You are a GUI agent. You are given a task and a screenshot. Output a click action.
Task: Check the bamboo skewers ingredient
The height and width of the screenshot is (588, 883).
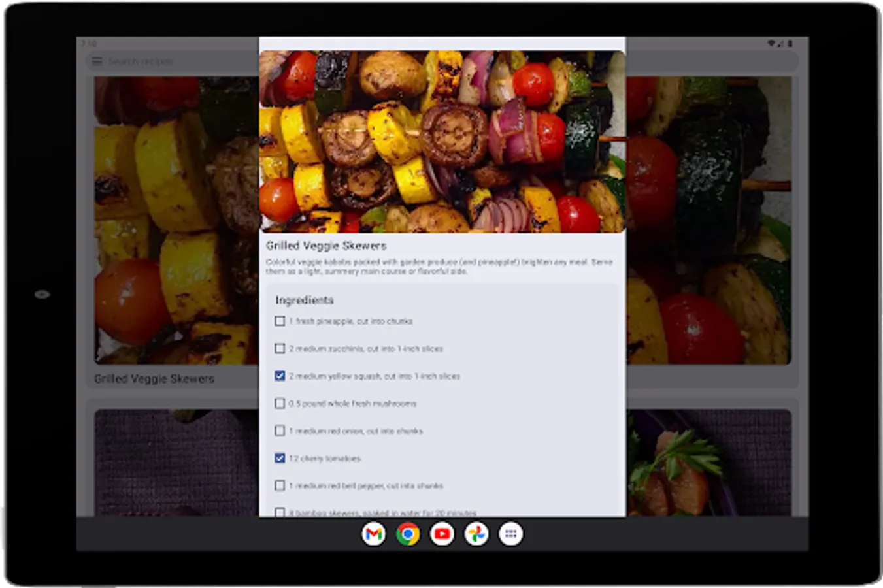(280, 513)
